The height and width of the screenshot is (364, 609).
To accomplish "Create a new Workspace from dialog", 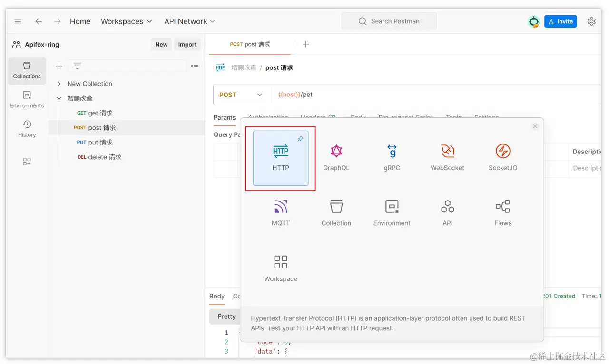I will 281,269.
